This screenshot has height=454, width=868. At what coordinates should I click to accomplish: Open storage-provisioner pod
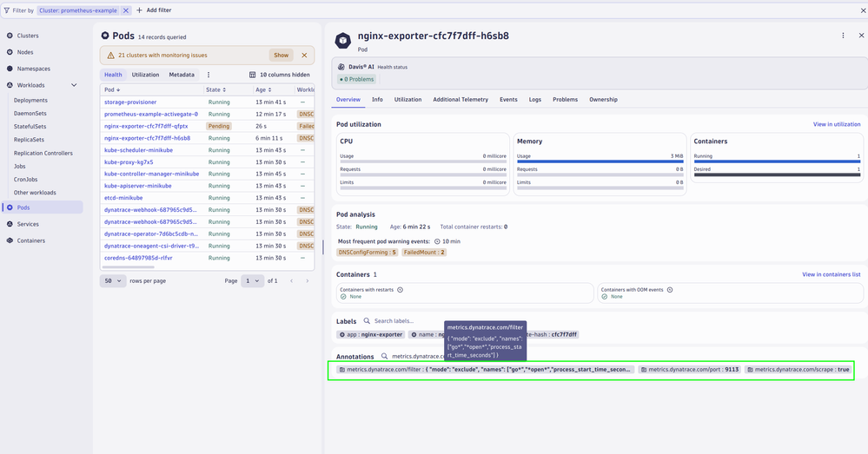pyautogui.click(x=130, y=102)
